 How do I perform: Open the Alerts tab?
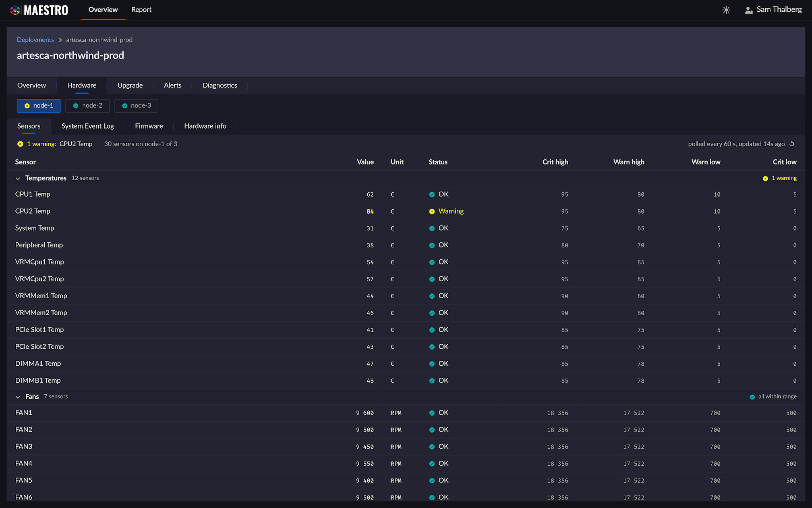coord(173,85)
